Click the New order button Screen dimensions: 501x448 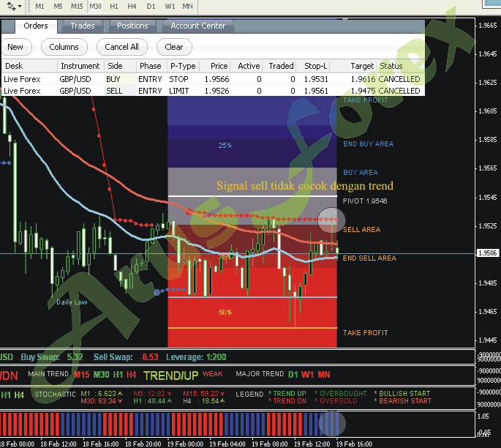pyautogui.click(x=15, y=47)
